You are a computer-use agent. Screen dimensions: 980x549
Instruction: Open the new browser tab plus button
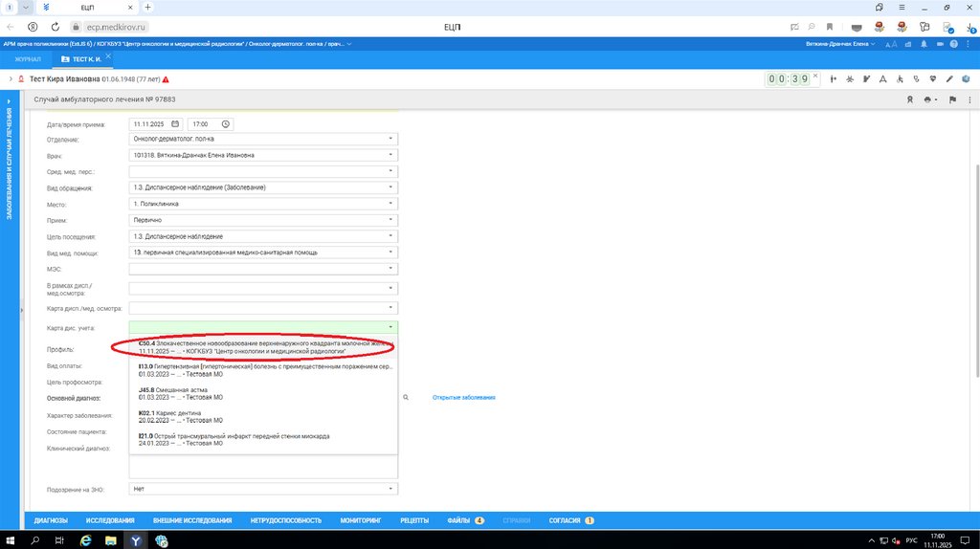pos(147,7)
